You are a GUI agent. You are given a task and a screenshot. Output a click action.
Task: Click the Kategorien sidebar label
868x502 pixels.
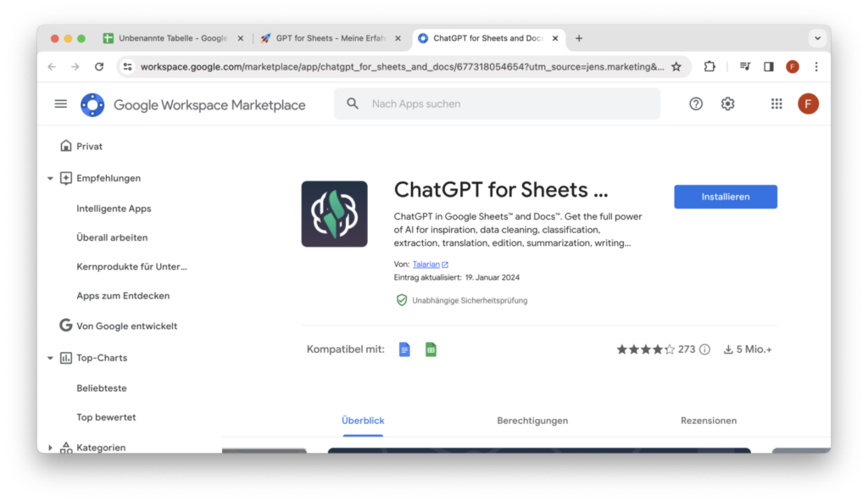101,447
